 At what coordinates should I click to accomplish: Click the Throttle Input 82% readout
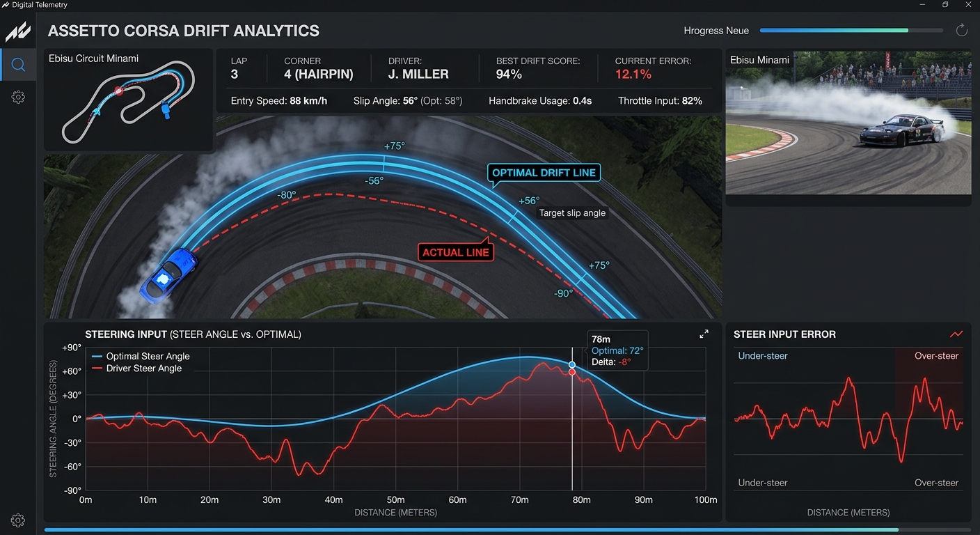pyautogui.click(x=660, y=101)
